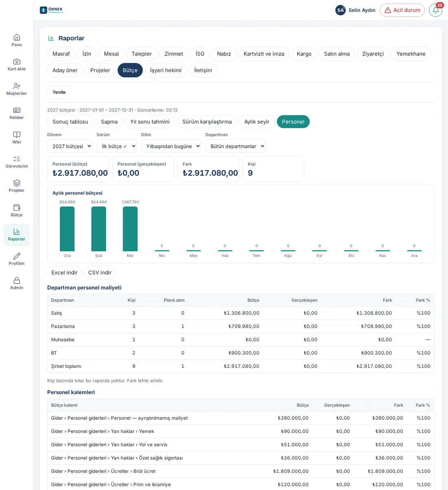Click the Selin Aydın user name
Viewport: 448px width, 490px height.
pos(362,10)
